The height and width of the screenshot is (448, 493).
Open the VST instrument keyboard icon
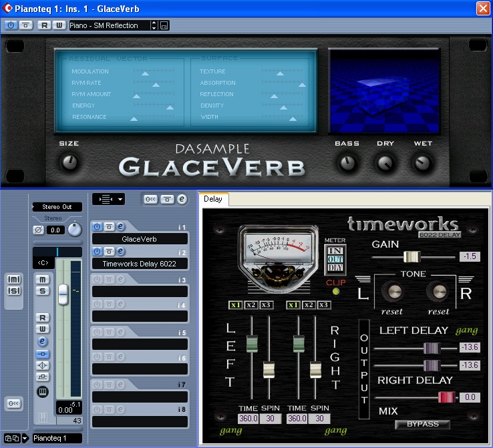pos(43,391)
